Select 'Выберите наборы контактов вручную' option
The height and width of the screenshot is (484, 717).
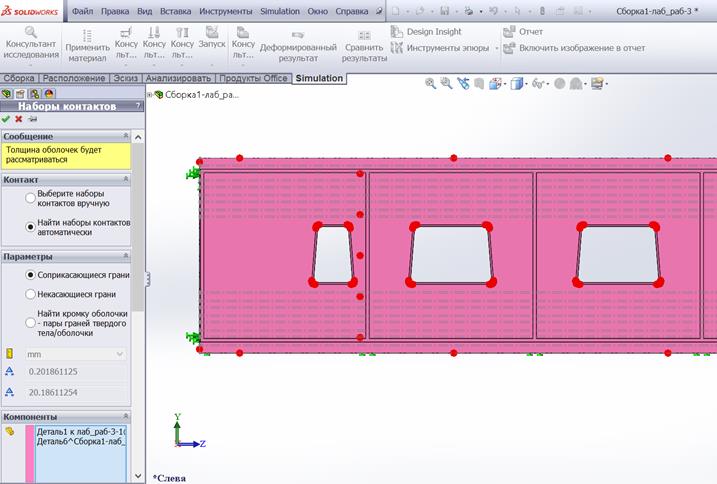click(32, 198)
